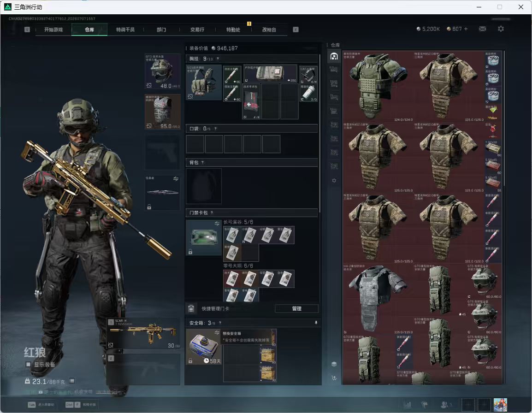Switch to the 交易行 tab
Viewport: 532px width, 413px height.
tap(197, 29)
